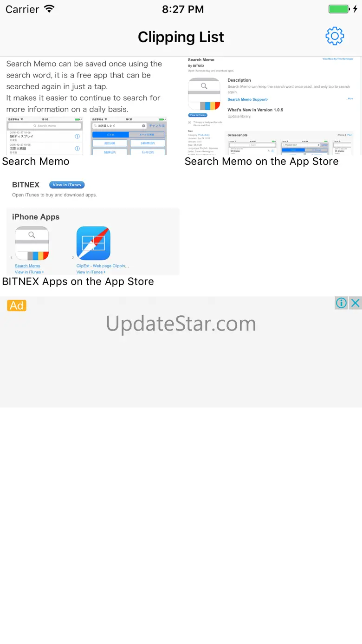
Task: Click the blue View in iTunes button
Action: coord(67,185)
